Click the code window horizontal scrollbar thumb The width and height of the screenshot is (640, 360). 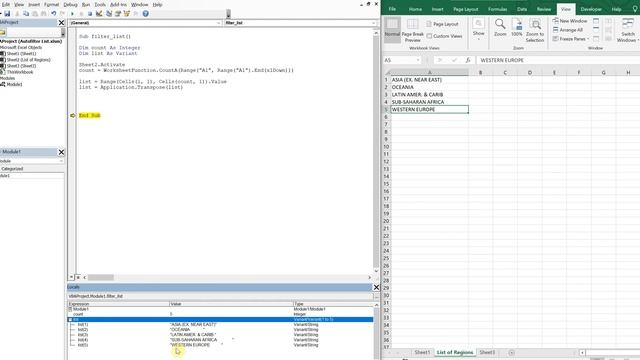point(100,278)
